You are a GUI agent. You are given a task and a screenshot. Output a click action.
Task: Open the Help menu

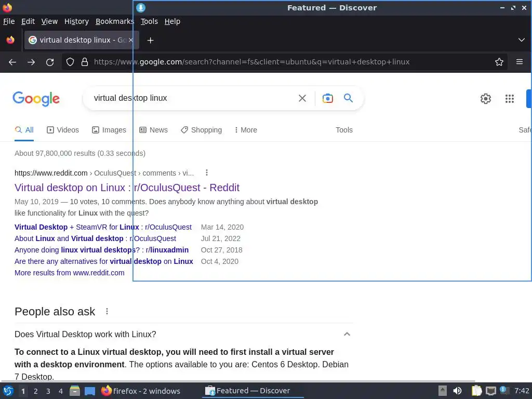[172, 21]
